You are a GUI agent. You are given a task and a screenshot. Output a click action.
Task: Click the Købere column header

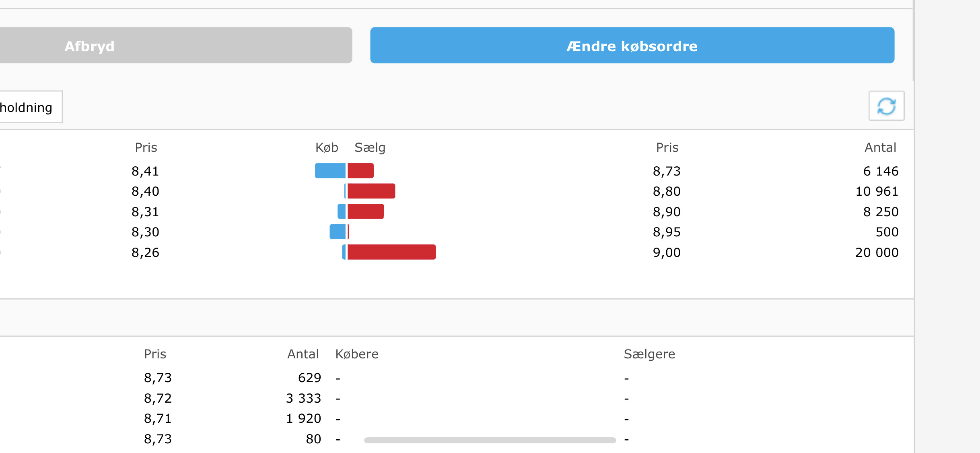point(357,354)
